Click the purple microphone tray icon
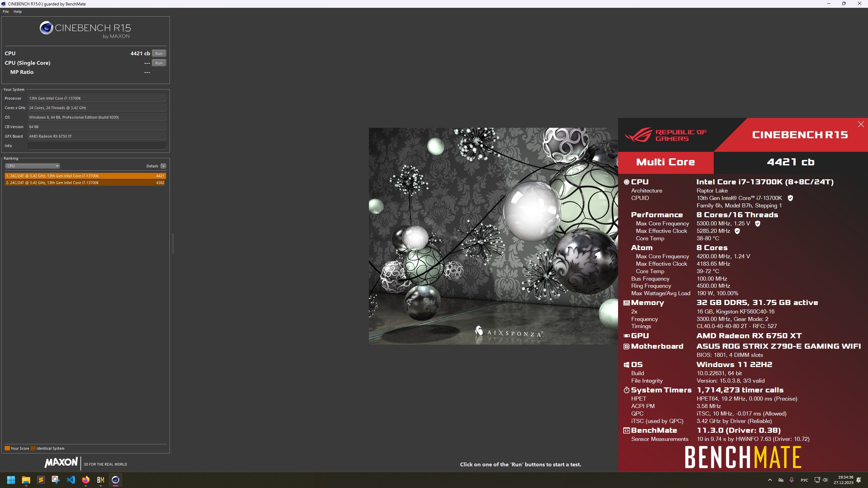This screenshot has height=488, width=868. pos(792,480)
